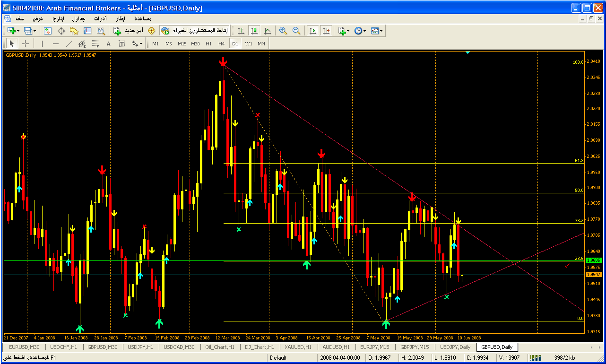Switch chart to candlestick mode
The height and width of the screenshot is (364, 606).
pos(254,31)
